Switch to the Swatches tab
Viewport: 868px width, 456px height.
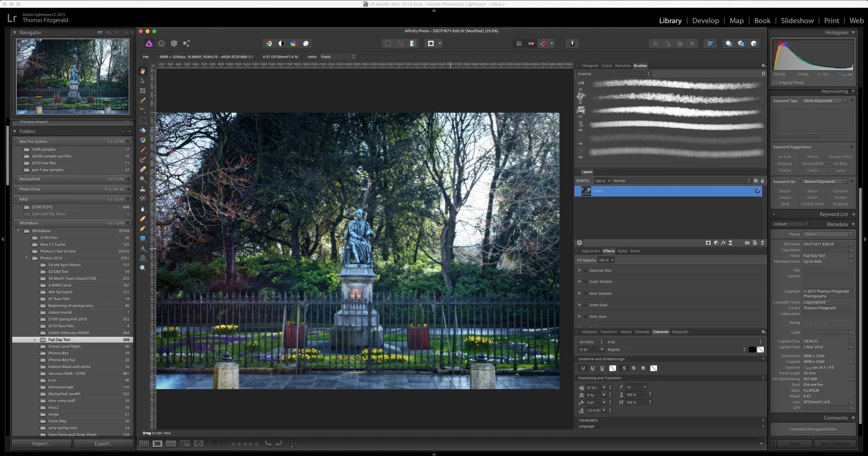(623, 66)
